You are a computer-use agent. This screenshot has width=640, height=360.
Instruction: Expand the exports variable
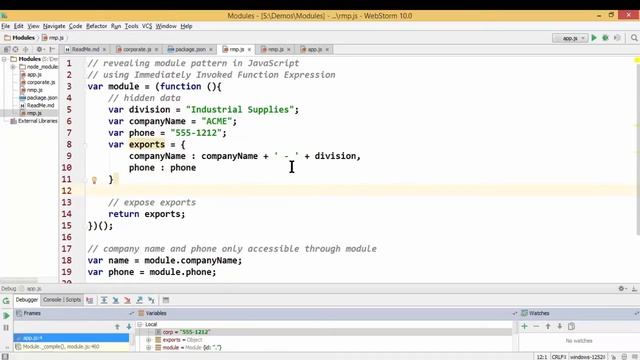tap(149, 340)
